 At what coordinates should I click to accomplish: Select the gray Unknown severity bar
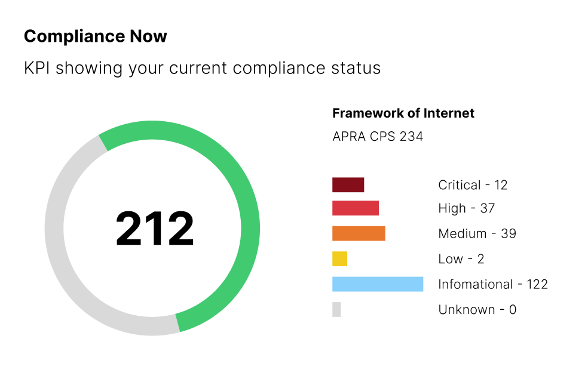pyautogui.click(x=336, y=309)
